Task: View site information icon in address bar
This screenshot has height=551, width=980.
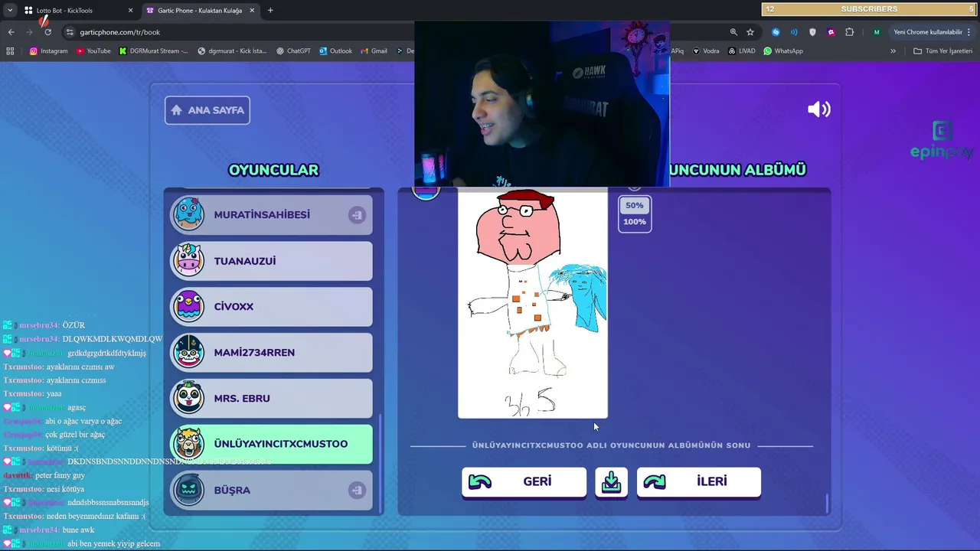Action: pyautogui.click(x=70, y=32)
